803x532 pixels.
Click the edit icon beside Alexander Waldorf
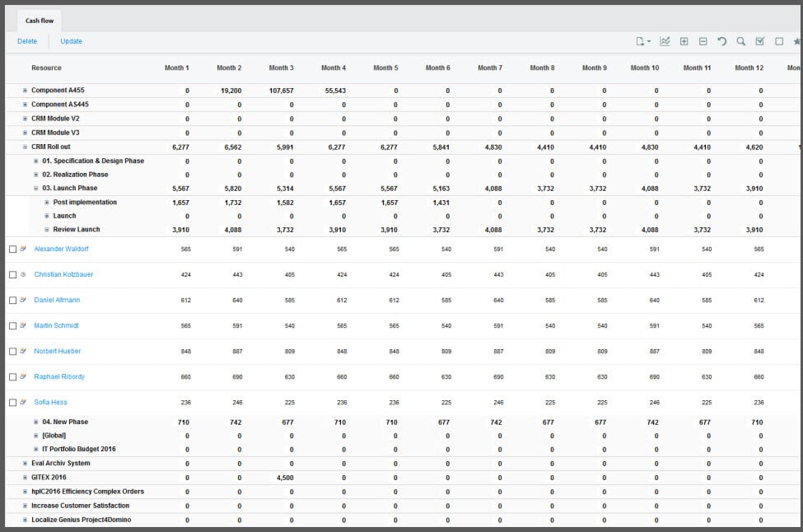click(23, 249)
